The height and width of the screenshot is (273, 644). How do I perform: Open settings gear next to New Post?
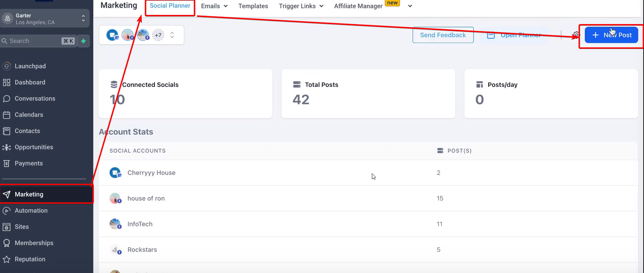pos(576,35)
